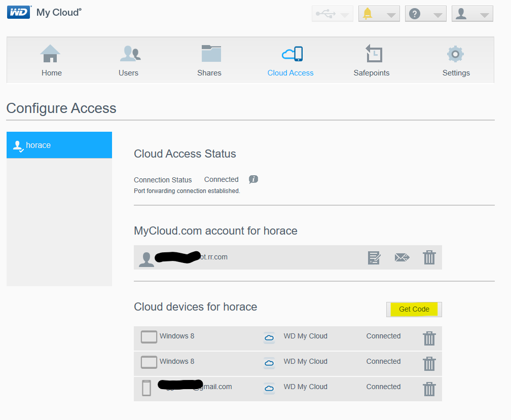Resend the account confirmation email

point(402,257)
